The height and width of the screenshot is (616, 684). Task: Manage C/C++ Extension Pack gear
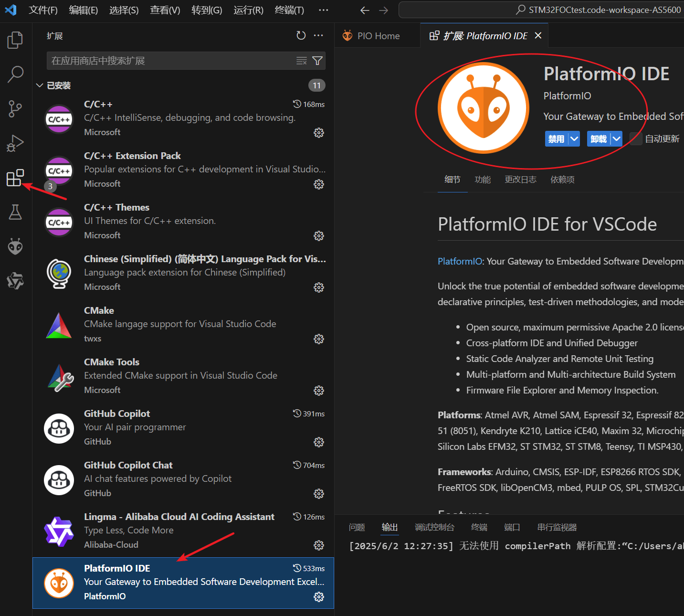click(319, 184)
